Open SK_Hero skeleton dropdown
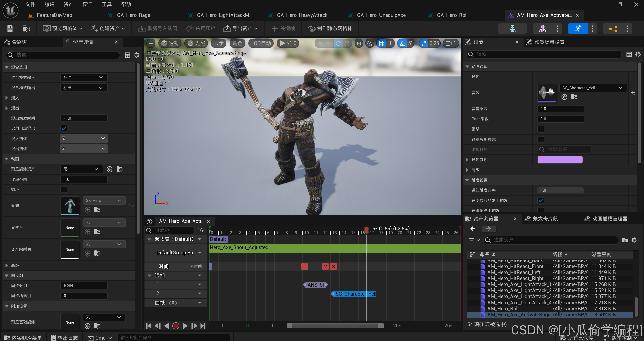 click(104, 200)
